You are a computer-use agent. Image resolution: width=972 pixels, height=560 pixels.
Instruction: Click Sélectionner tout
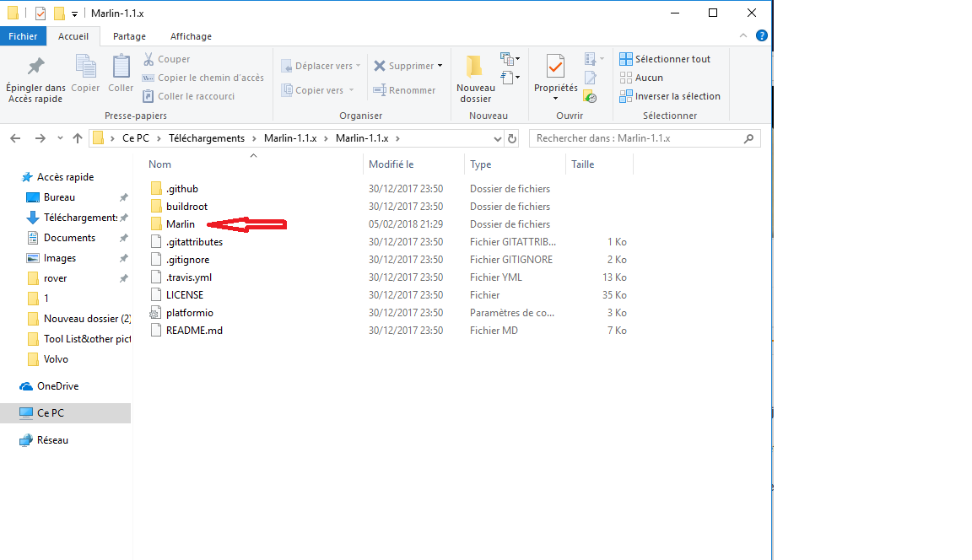tap(665, 59)
